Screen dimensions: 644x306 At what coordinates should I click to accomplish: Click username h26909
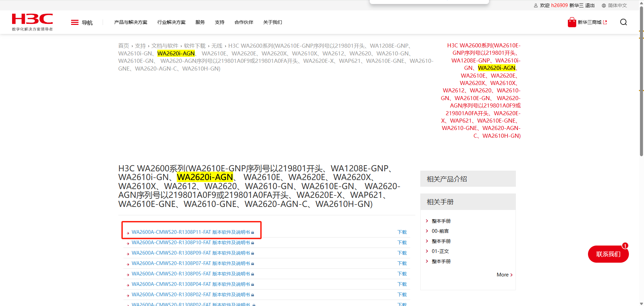tap(559, 5)
